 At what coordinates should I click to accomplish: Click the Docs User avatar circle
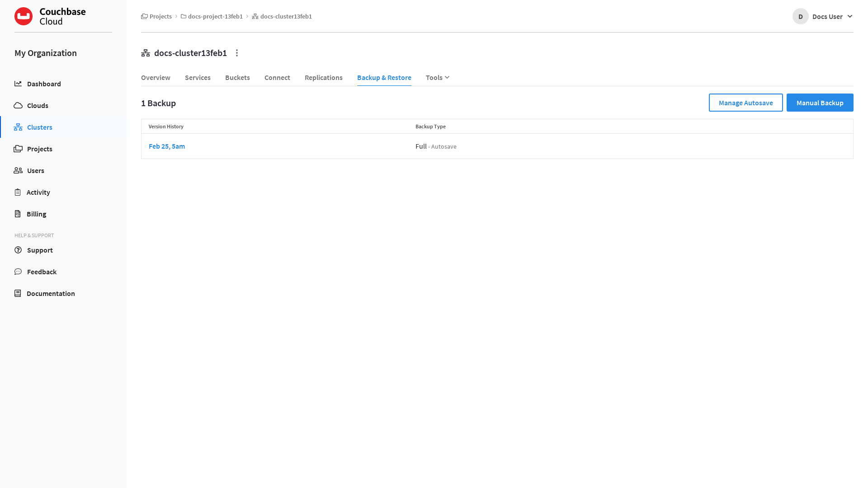pyautogui.click(x=800, y=16)
